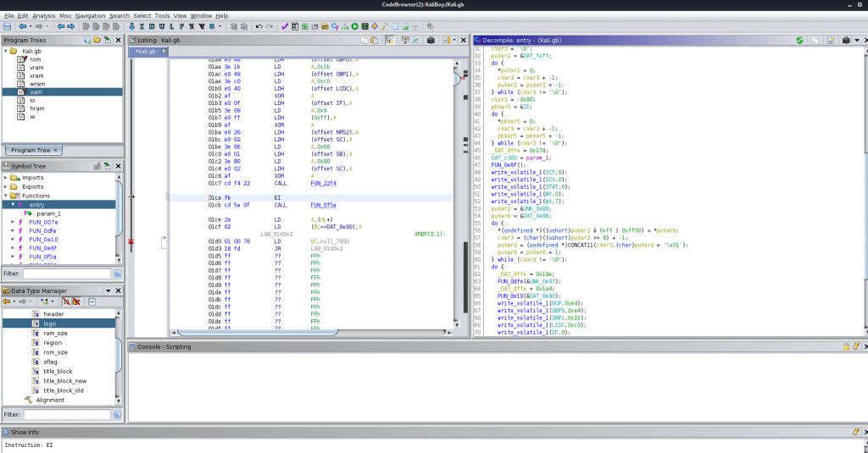
Task: Toggle mouse hover mode in Listing toolbar
Action: coord(390,41)
